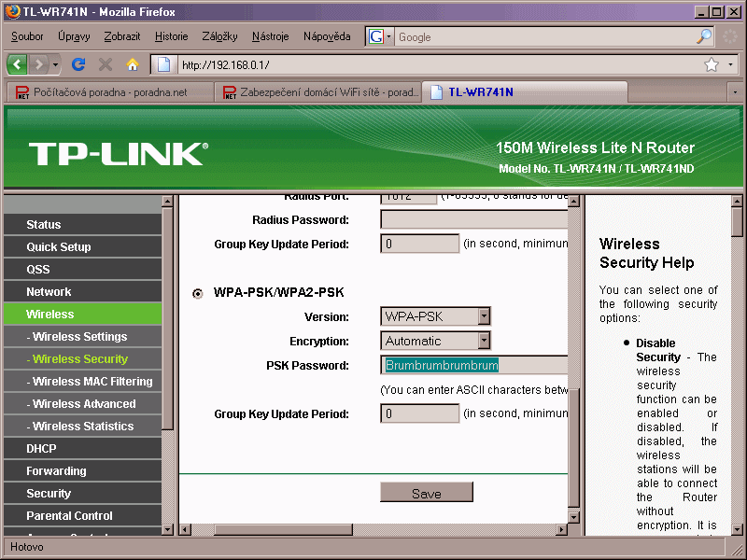Image resolution: width=747 pixels, height=560 pixels.
Task: Go back with the green arrow button
Action: pos(18,63)
